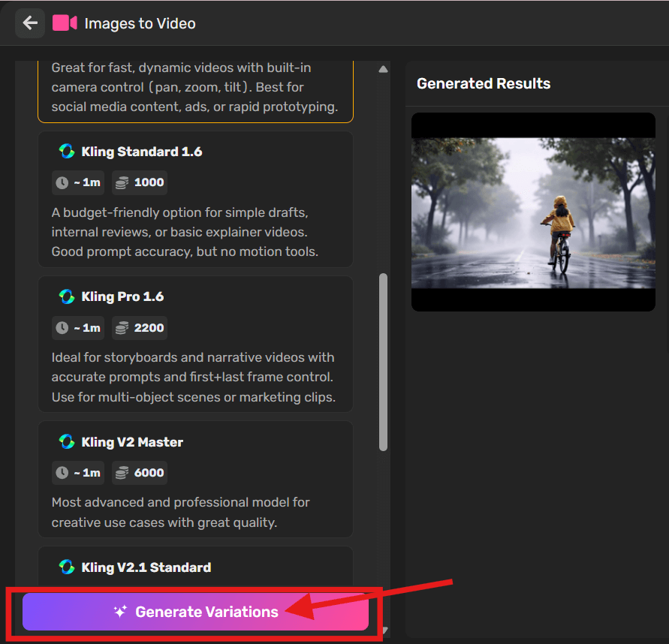
Task: Click the 'Most advanced and professional' description text
Action: point(180,512)
